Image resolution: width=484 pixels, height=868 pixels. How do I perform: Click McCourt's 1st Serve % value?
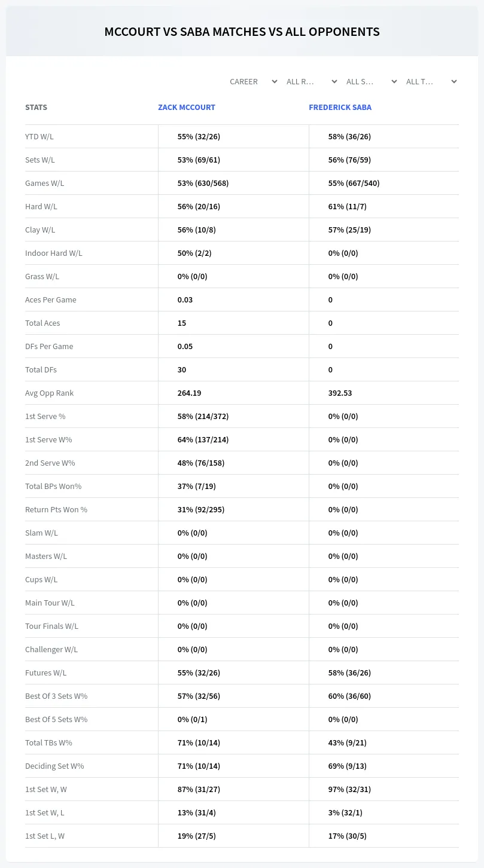203,416
